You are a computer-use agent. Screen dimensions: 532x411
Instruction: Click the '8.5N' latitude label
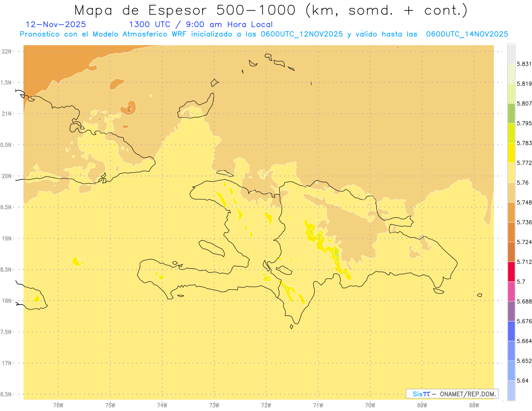point(7,270)
